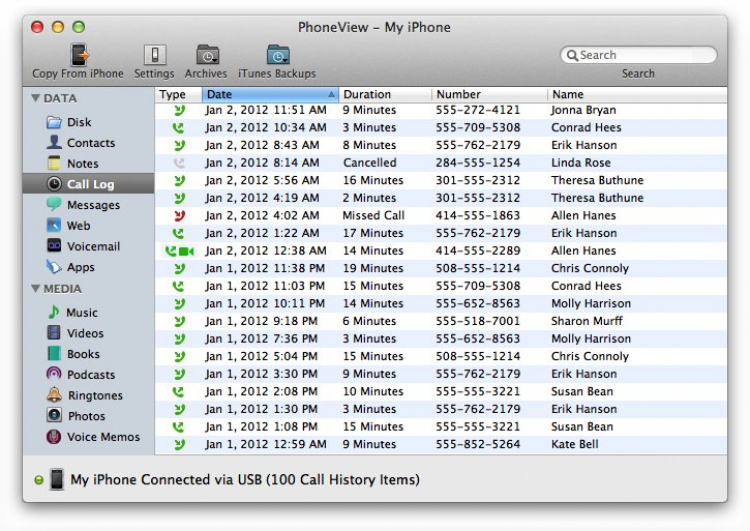Click number 414-555-2289
Image resolution: width=750 pixels, height=531 pixels.
pos(477,251)
